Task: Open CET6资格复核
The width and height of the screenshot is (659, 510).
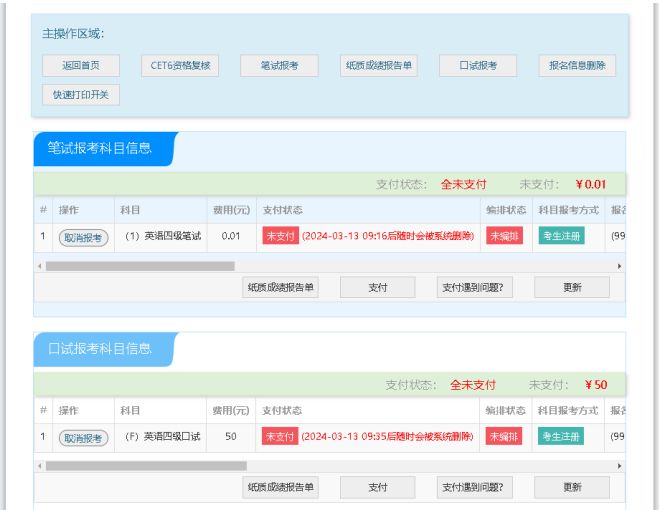Action: pyautogui.click(x=180, y=66)
